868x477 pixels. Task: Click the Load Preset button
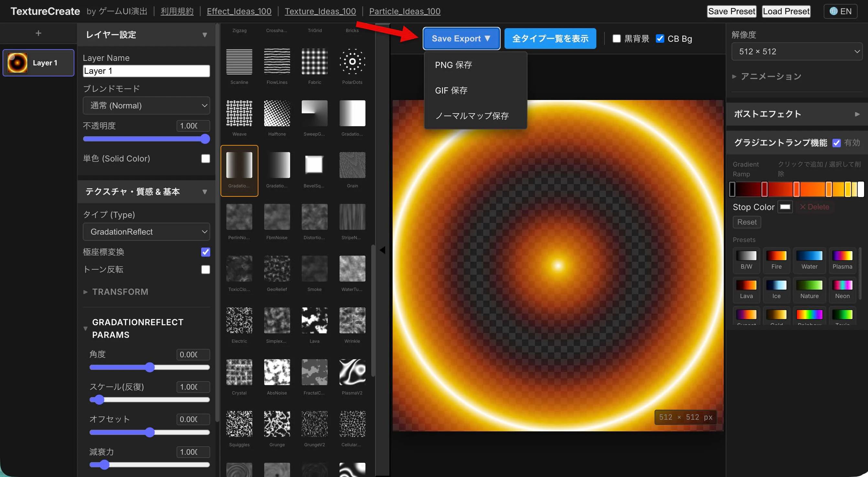(x=786, y=11)
